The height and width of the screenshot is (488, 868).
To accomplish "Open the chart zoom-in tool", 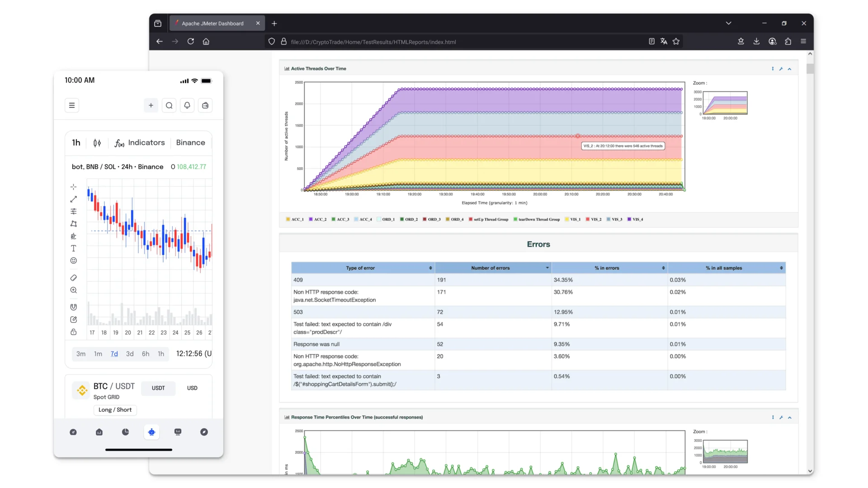I will [x=73, y=291].
